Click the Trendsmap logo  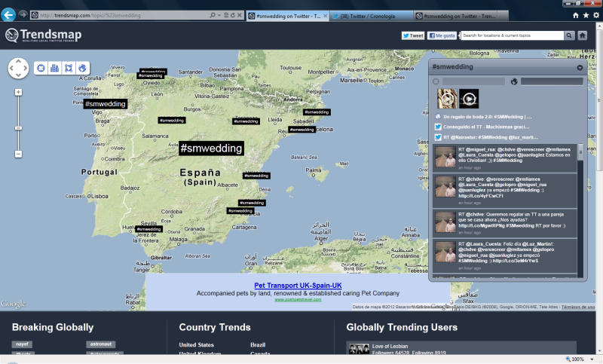tap(44, 35)
